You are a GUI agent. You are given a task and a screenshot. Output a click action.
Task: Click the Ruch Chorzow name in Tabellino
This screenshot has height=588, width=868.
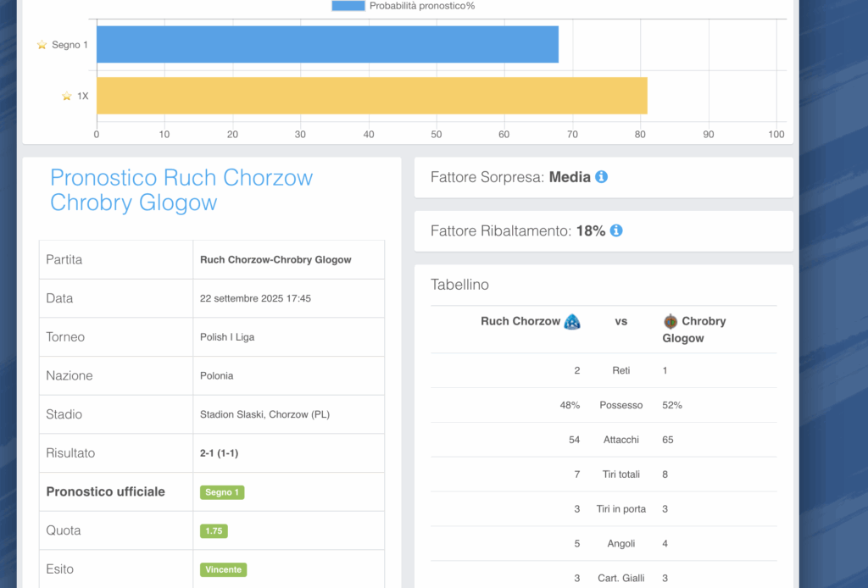[x=520, y=321]
